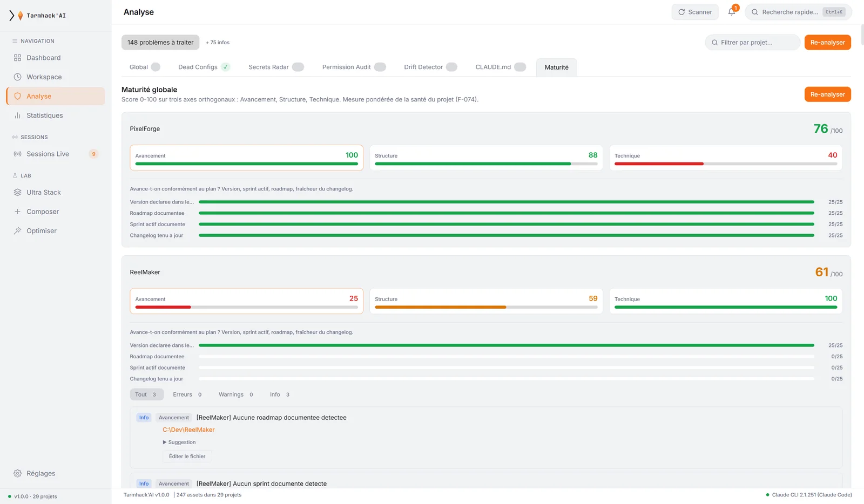Toggle the Dead Configs check indicator
Image resolution: width=864 pixels, height=504 pixels.
(226, 67)
